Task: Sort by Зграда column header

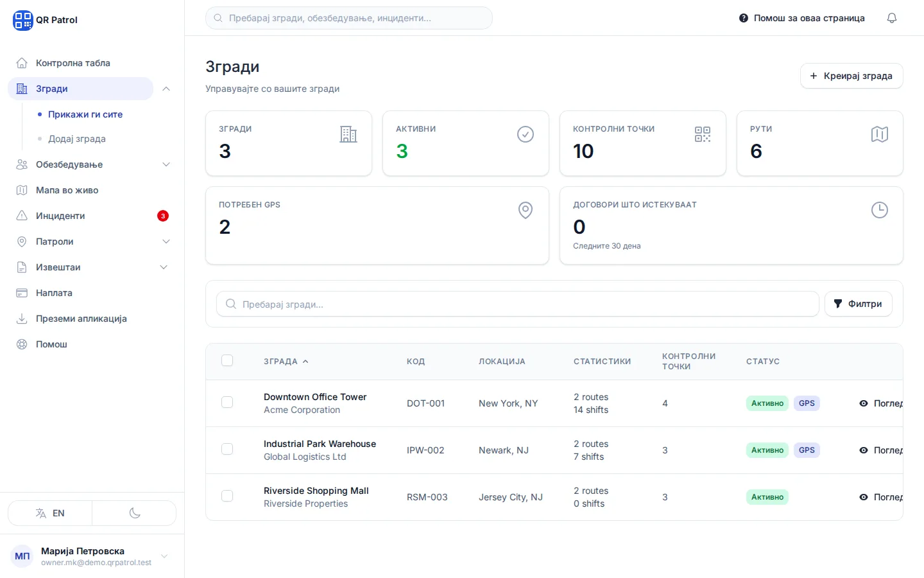Action: click(286, 362)
